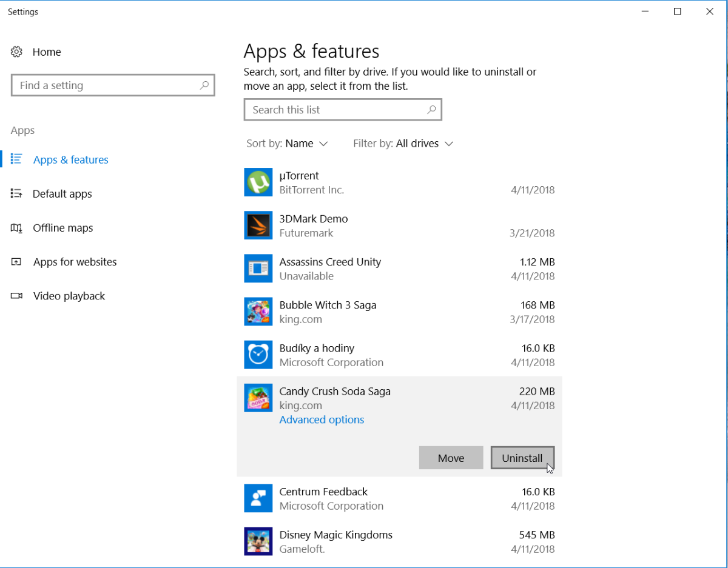728x568 pixels.
Task: Select the Bubble Witch 3 Saga icon
Action: (258, 312)
